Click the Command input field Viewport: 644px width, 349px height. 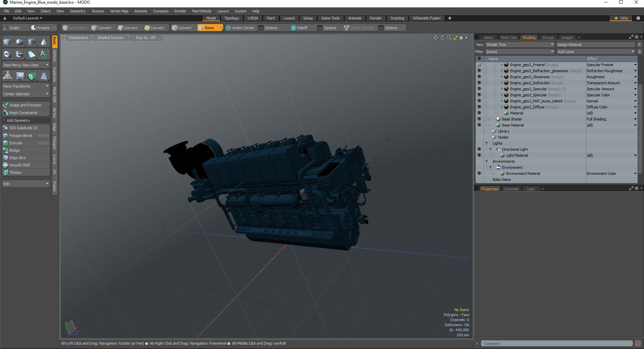point(557,344)
